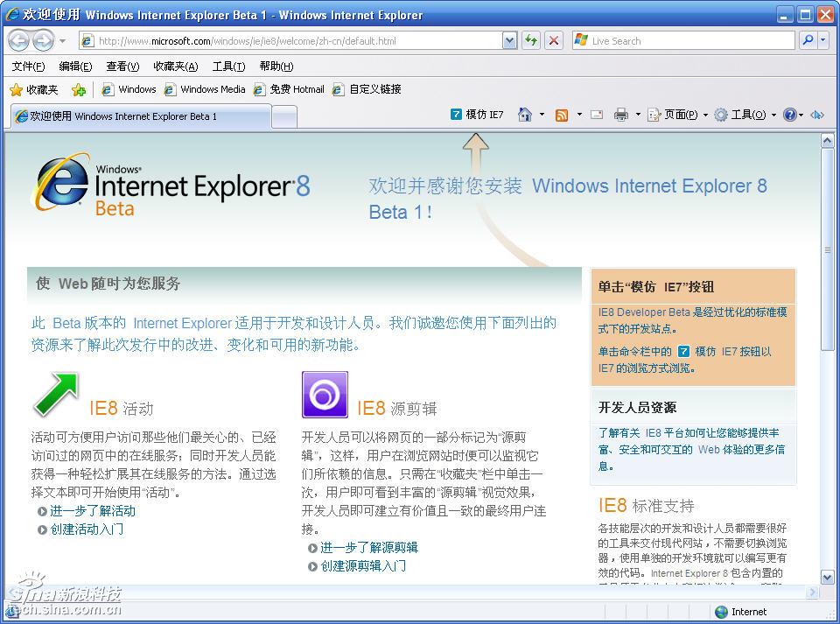Click the Home page icon

(525, 115)
